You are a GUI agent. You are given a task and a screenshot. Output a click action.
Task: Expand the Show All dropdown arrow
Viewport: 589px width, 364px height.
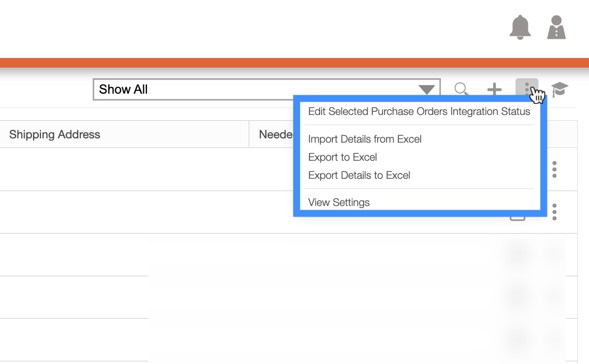(x=427, y=90)
